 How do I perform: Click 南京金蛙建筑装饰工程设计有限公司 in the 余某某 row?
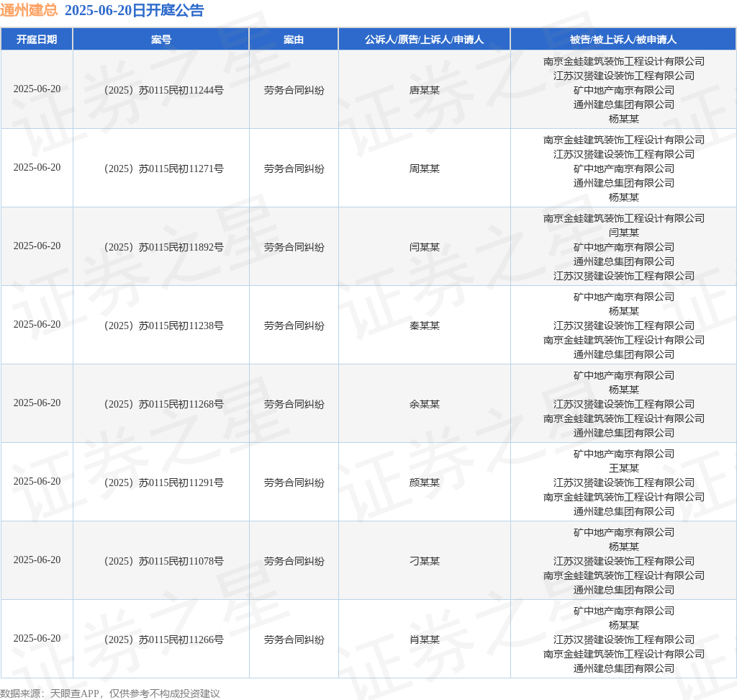pyautogui.click(x=623, y=418)
